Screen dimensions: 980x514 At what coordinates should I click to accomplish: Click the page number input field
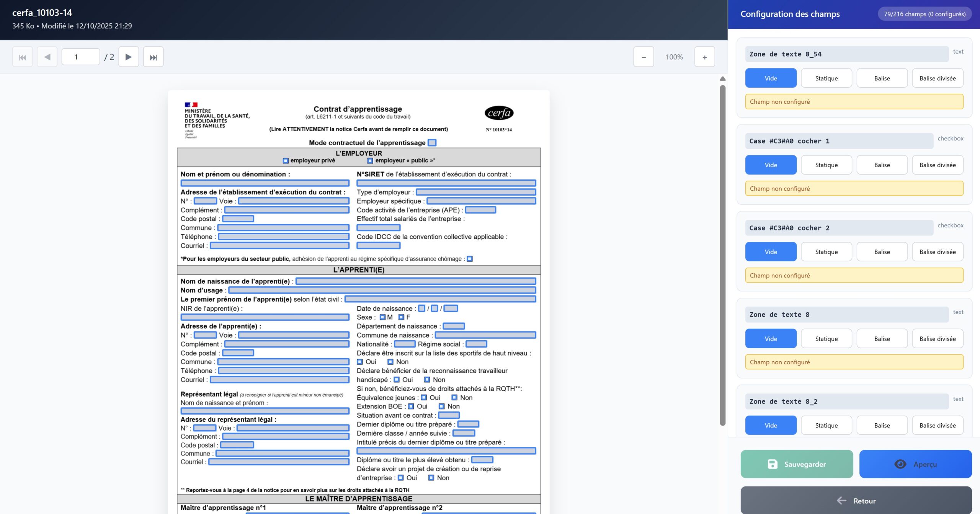tap(81, 57)
